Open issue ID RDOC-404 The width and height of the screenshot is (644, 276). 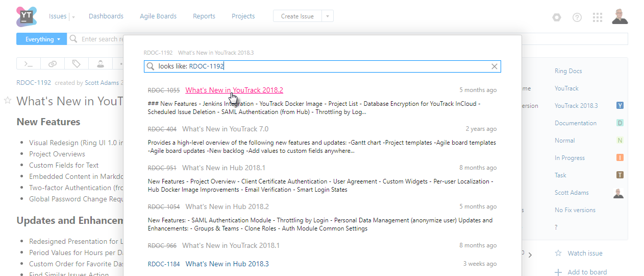coord(162,129)
